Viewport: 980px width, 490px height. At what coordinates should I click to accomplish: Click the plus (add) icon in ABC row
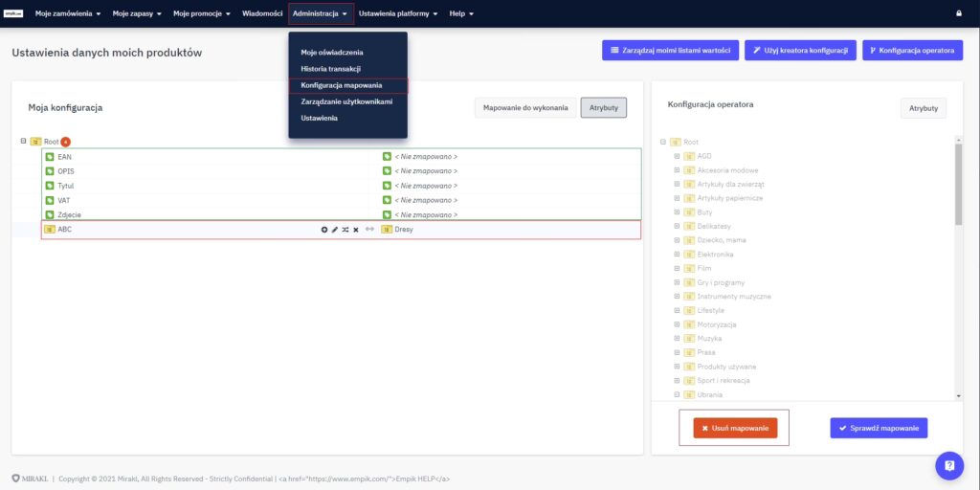pos(324,230)
